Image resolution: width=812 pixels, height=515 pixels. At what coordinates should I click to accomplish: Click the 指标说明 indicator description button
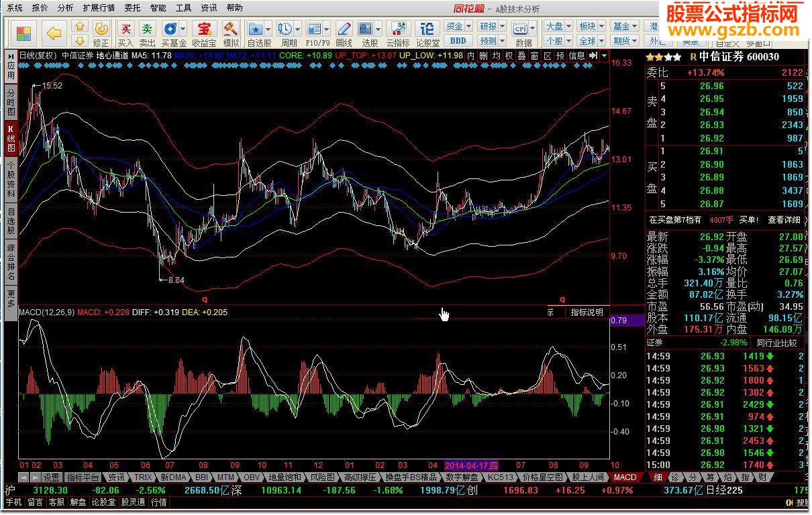(x=587, y=312)
